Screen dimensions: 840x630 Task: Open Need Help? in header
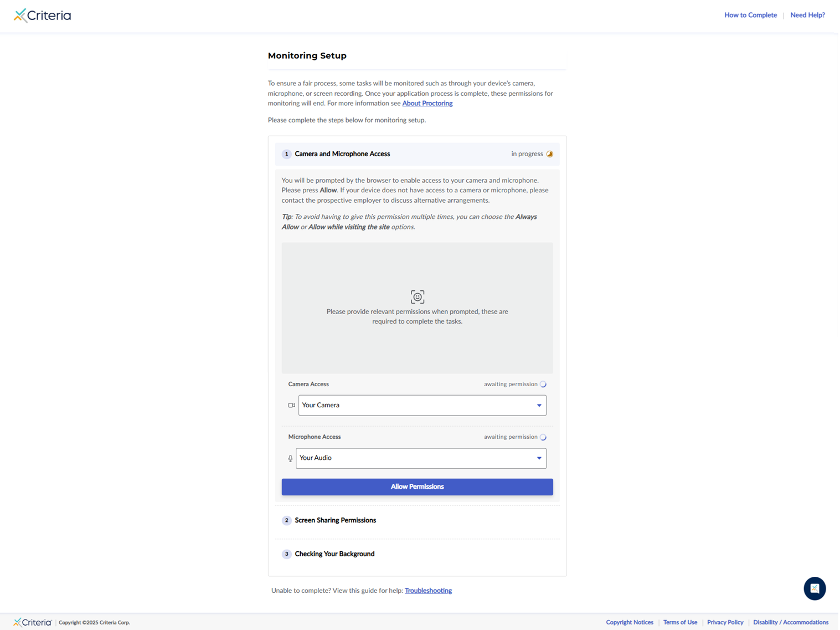(807, 15)
